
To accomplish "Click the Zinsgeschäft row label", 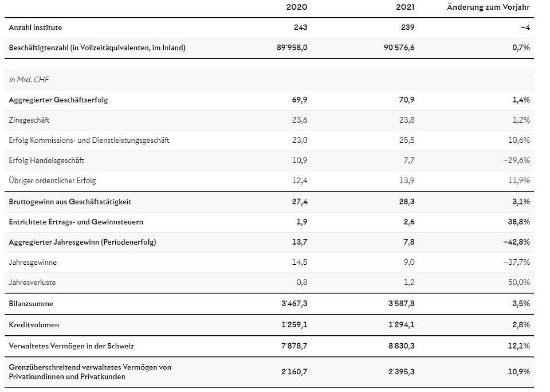I will click(30, 120).
